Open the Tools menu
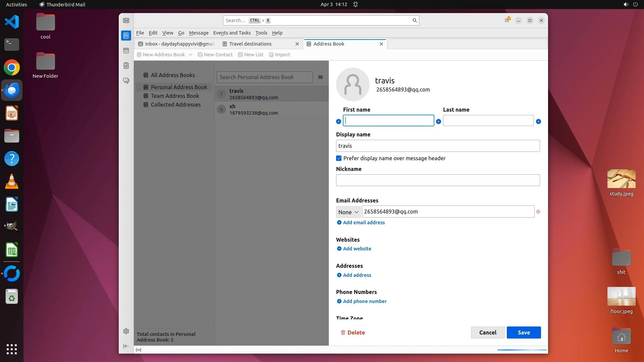This screenshot has width=644, height=362. tap(261, 33)
